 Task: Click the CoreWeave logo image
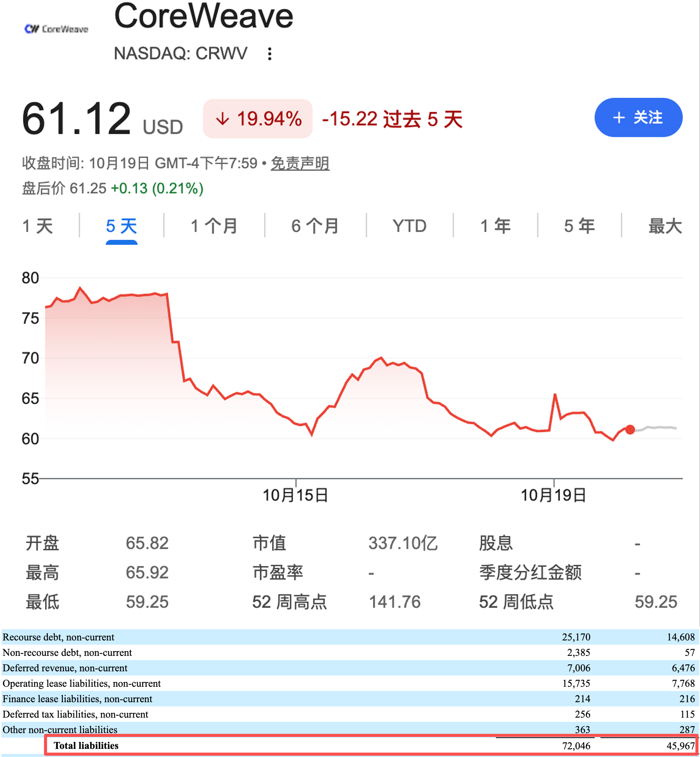pyautogui.click(x=56, y=29)
